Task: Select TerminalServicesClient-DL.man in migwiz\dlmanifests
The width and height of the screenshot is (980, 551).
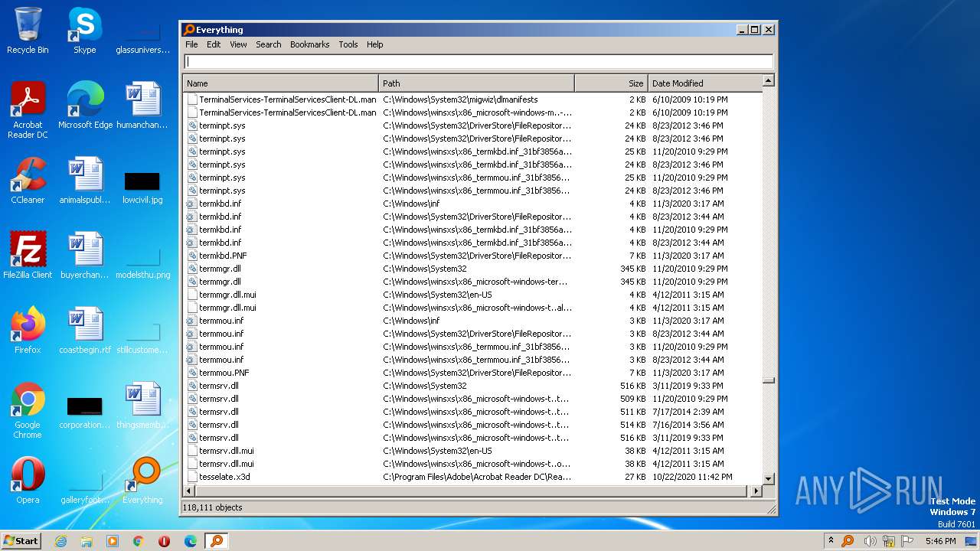Action: click(x=473, y=99)
